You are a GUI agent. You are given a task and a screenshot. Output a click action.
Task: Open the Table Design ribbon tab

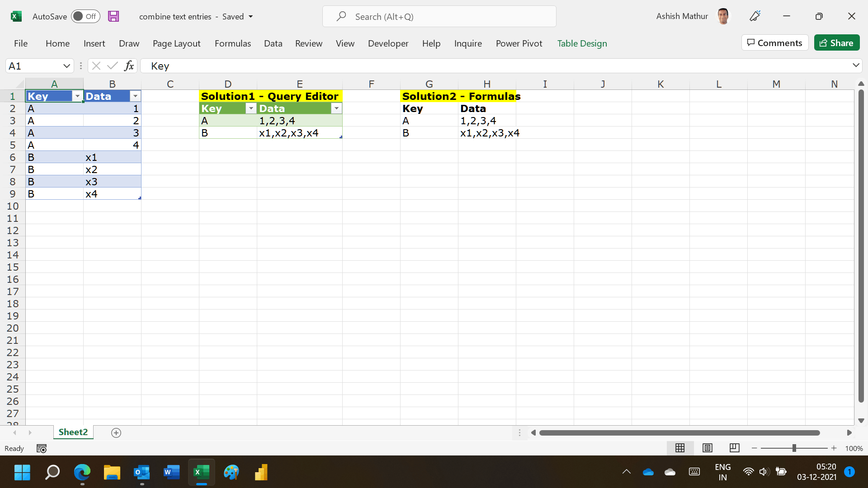pos(582,43)
